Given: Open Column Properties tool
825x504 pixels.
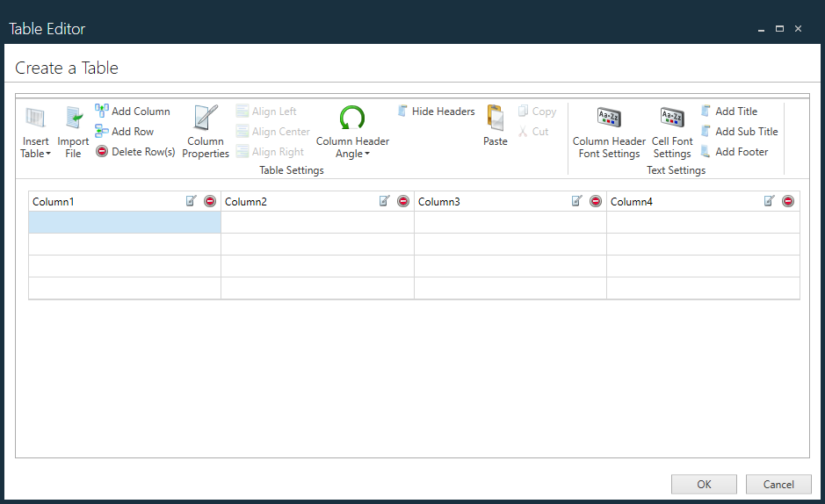Looking at the screenshot, I should pos(206,119).
